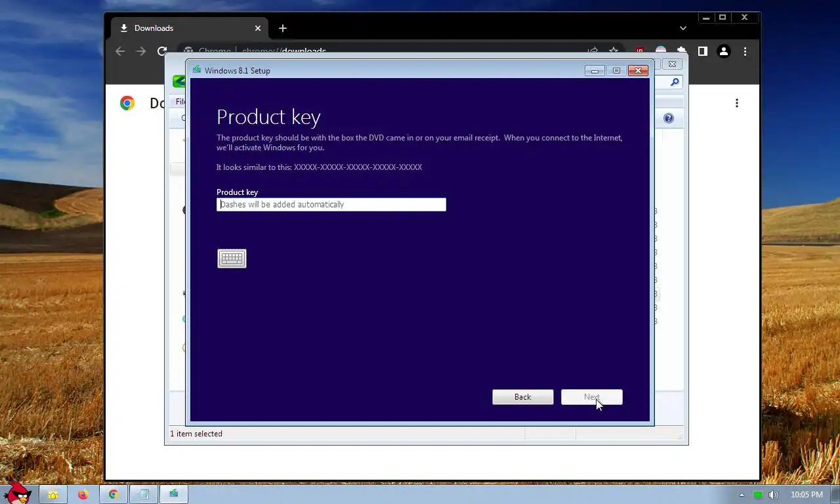Viewport: 840px width, 504px height.
Task: Open the Downloads page three-dot menu
Action: (737, 103)
